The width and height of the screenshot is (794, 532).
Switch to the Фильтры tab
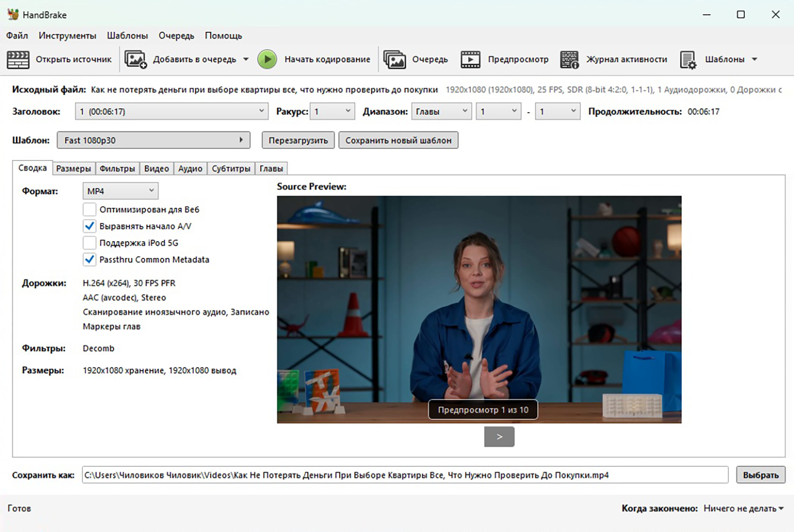(x=118, y=168)
